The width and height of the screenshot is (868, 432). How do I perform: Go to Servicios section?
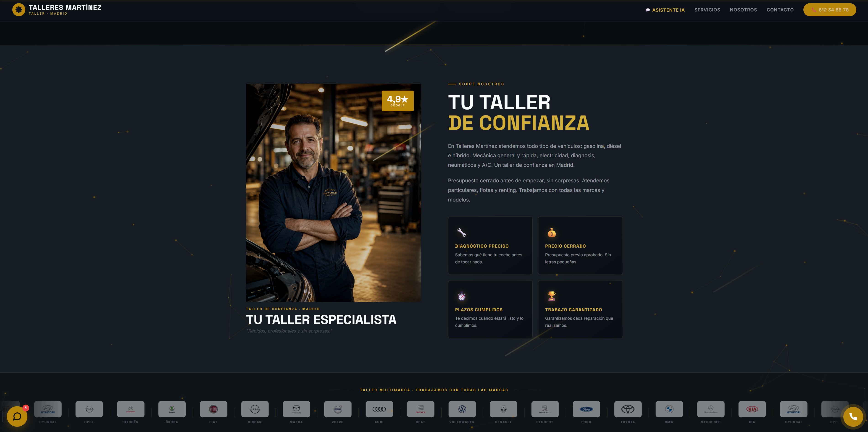707,10
